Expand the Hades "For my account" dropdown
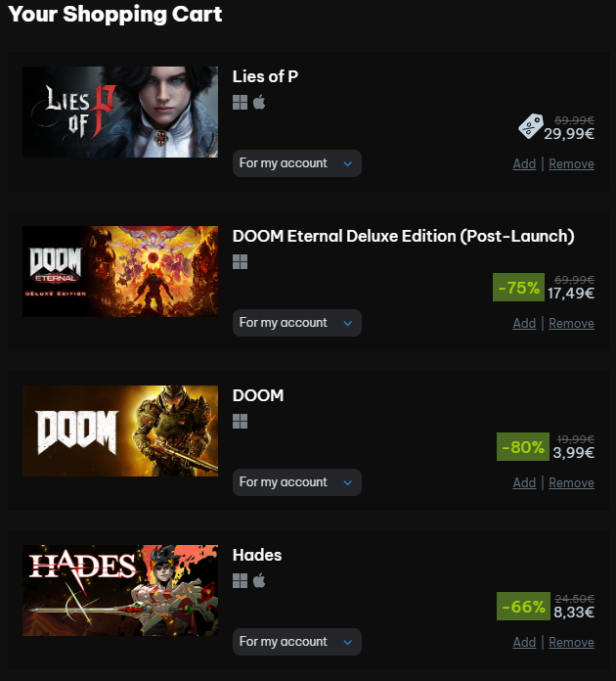Viewport: 616px width, 681px height. pyautogui.click(x=297, y=642)
